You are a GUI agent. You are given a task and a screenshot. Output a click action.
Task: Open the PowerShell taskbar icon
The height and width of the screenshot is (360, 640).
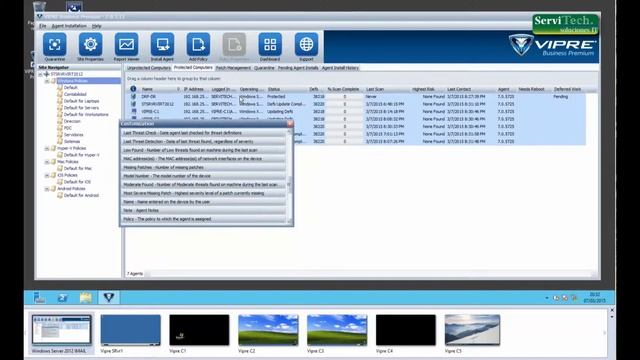pyautogui.click(x=62, y=298)
